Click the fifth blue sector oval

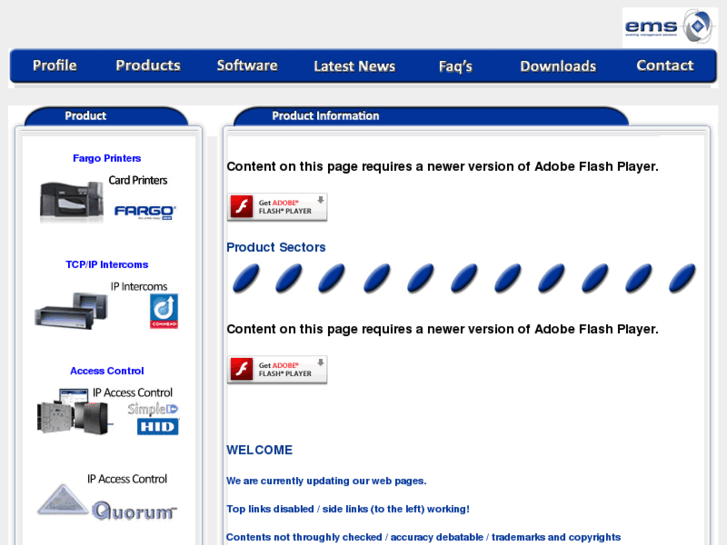[x=420, y=278]
